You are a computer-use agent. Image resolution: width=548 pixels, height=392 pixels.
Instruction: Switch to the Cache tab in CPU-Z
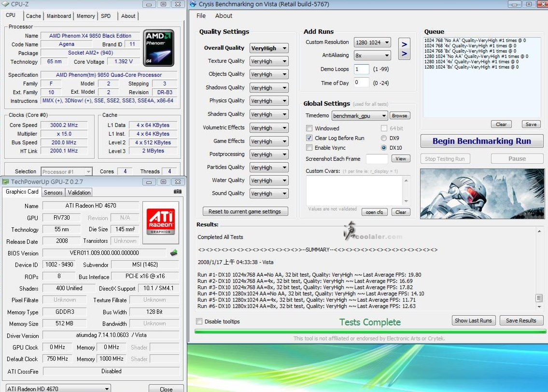pyautogui.click(x=33, y=16)
